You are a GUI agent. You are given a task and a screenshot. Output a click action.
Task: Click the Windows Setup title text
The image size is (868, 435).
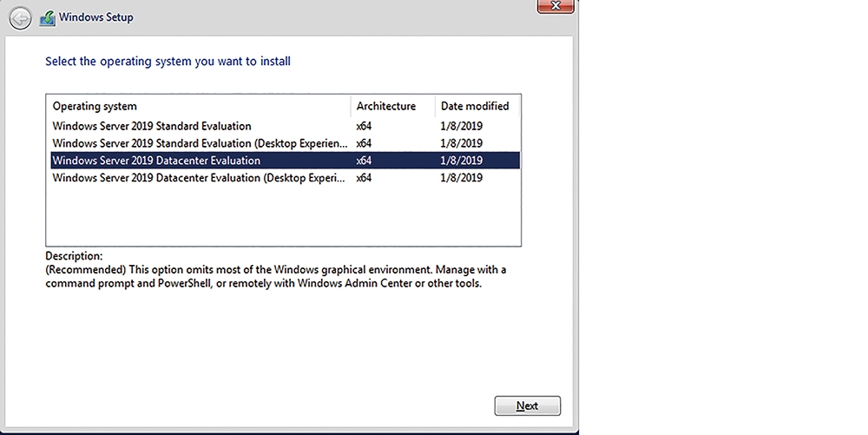point(96,17)
